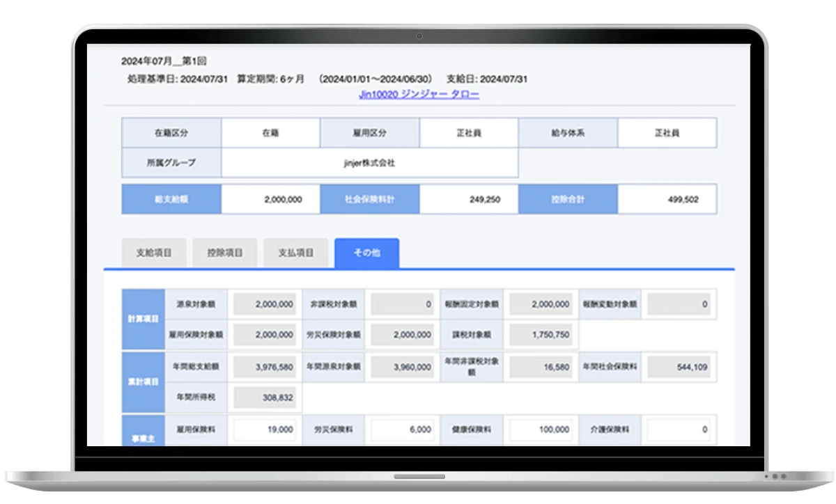Click the 雇用保険対象額 field

(x=265, y=334)
